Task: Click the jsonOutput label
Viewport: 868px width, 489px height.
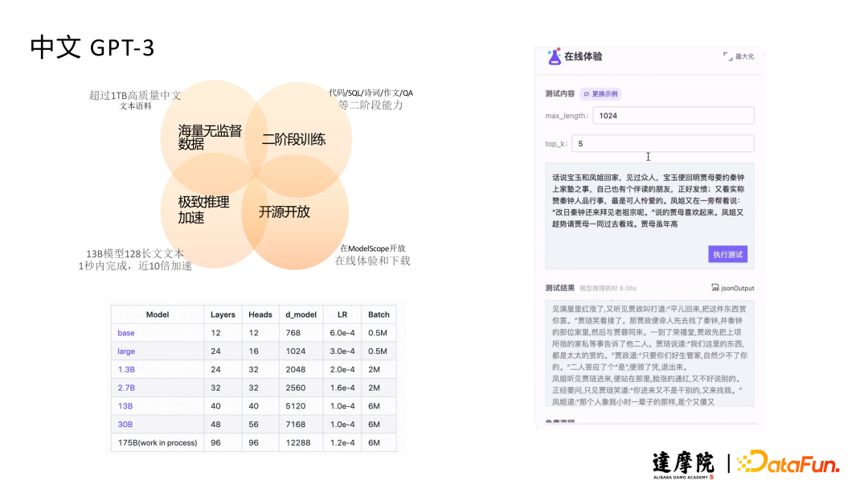Action: click(737, 288)
